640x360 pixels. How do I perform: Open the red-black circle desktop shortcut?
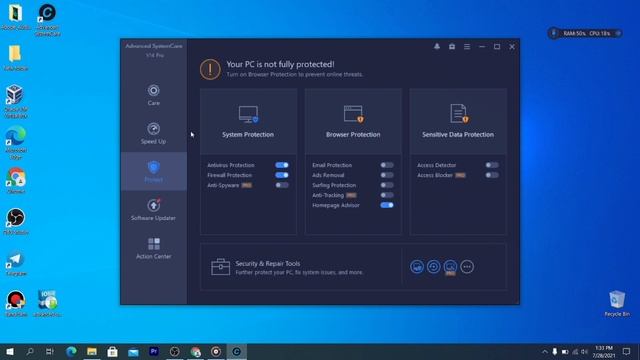[16, 303]
